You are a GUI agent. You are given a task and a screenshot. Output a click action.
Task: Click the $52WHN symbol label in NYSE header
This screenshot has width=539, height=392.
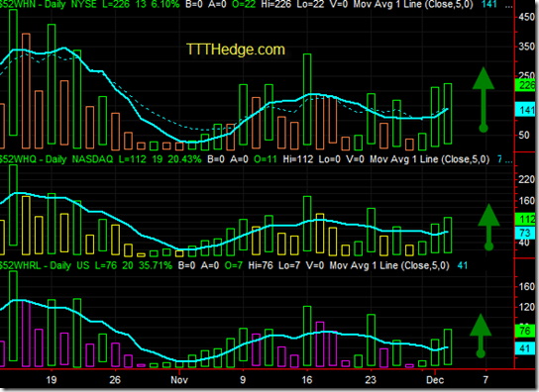tap(18, 5)
